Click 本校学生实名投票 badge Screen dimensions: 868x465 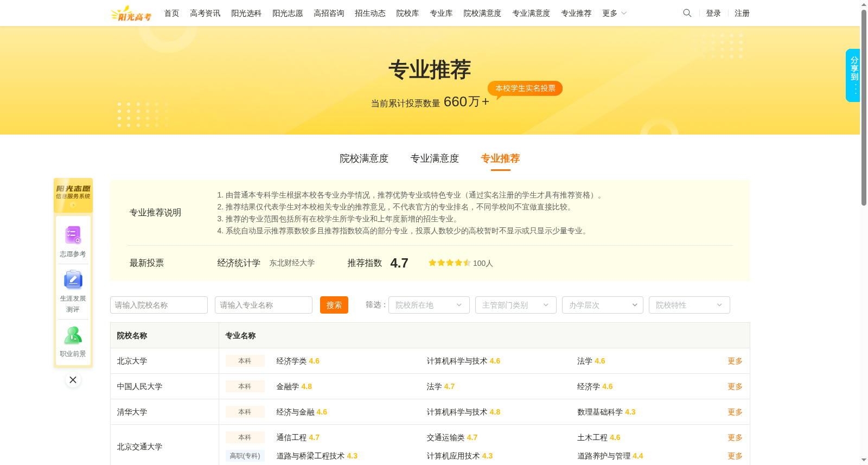coord(525,88)
